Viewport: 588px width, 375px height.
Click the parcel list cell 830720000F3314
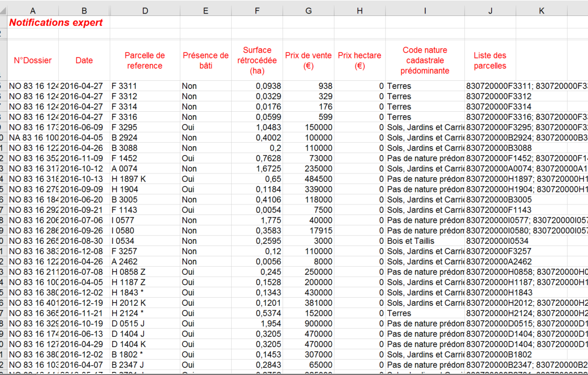tap(498, 107)
